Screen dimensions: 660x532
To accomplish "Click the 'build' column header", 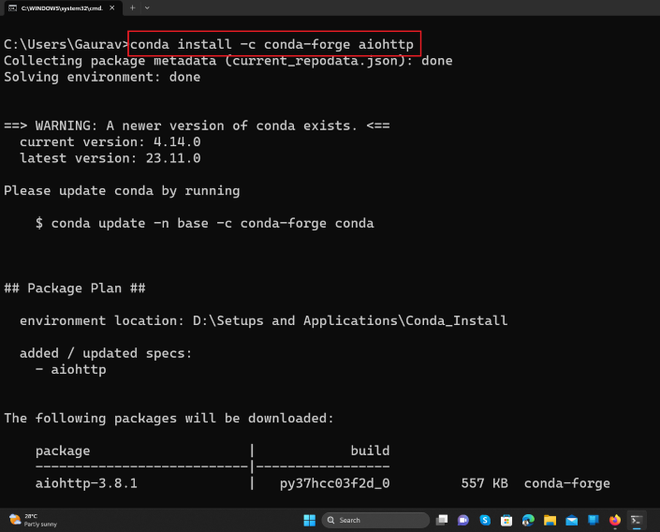I will coord(370,451).
